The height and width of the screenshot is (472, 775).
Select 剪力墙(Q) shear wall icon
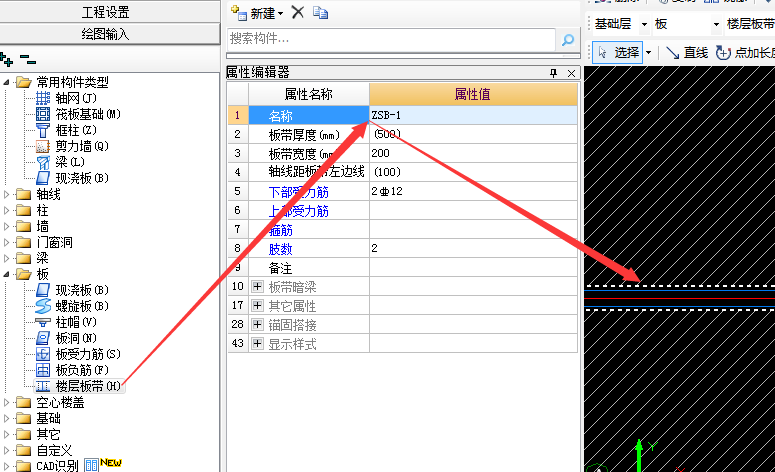pos(43,146)
